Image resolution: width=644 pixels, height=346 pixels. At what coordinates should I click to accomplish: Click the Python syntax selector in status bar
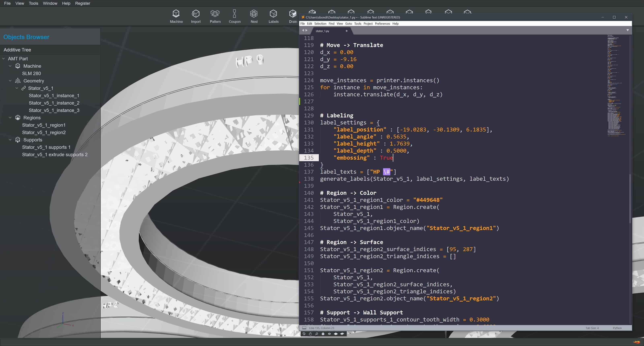point(617,328)
